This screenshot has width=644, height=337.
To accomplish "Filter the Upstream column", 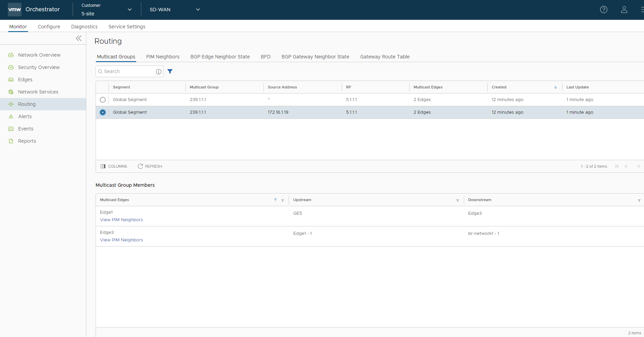I will (x=457, y=200).
